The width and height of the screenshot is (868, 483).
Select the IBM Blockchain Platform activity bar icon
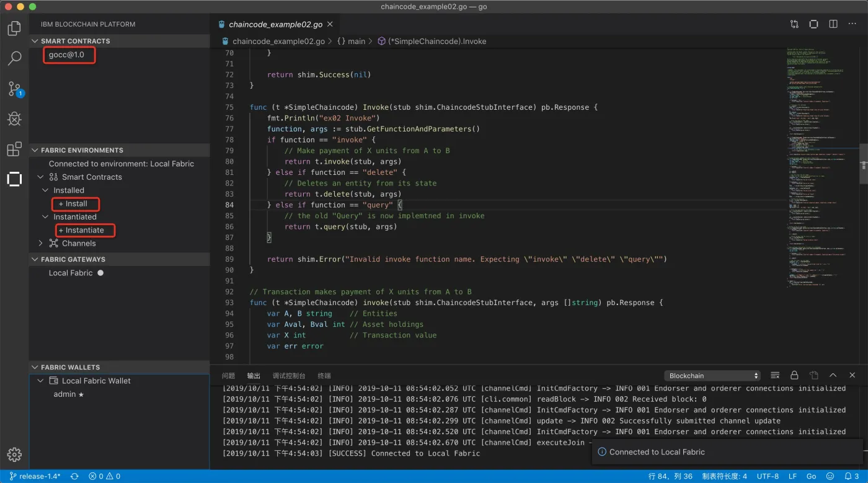click(x=14, y=179)
